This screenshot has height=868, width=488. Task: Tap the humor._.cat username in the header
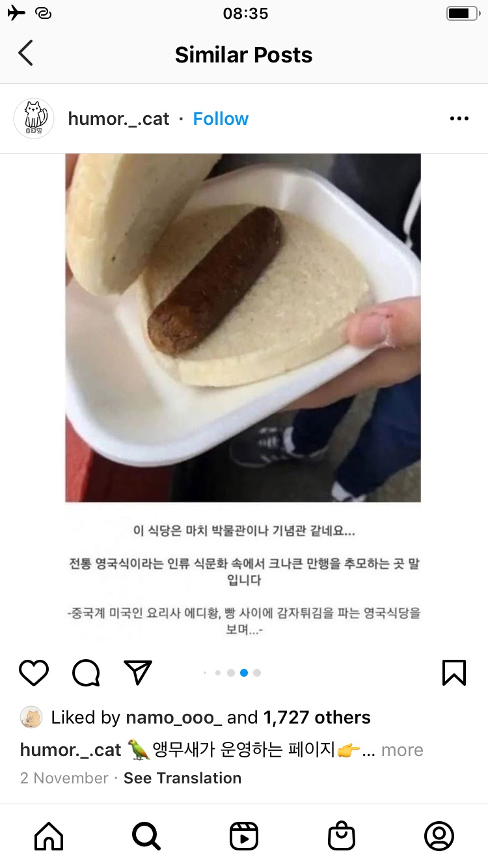point(118,118)
